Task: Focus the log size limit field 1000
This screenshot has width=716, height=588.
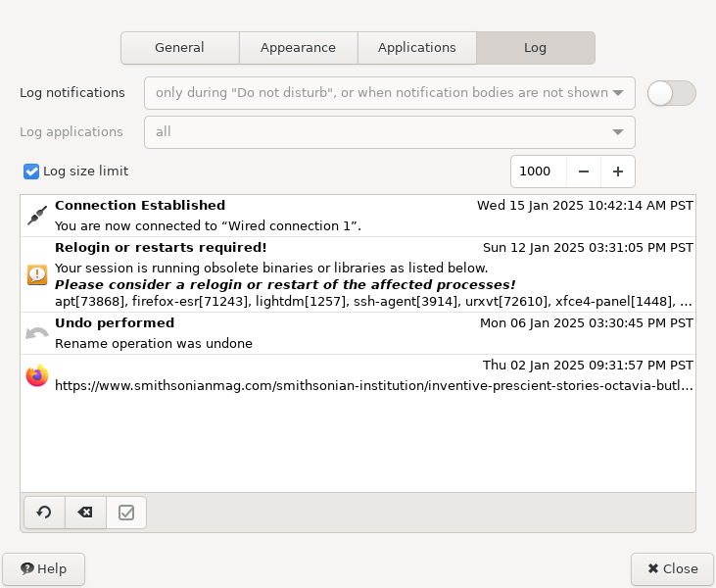Action: 539,171
